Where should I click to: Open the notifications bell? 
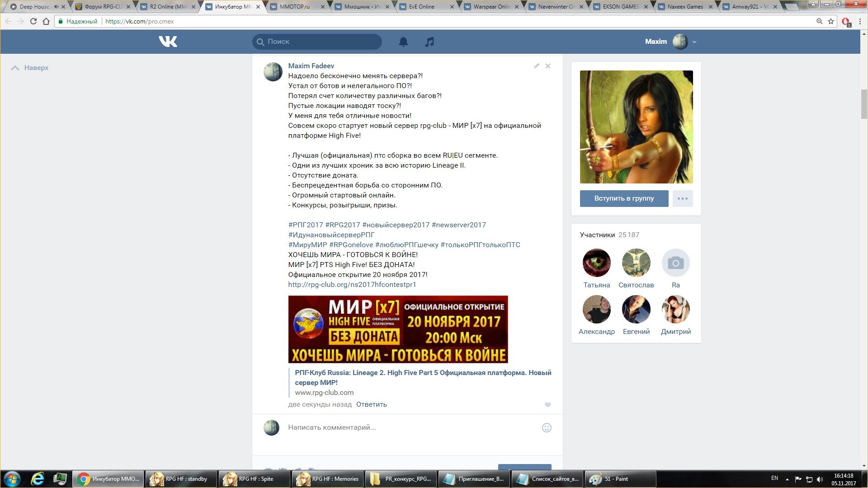pyautogui.click(x=403, y=42)
